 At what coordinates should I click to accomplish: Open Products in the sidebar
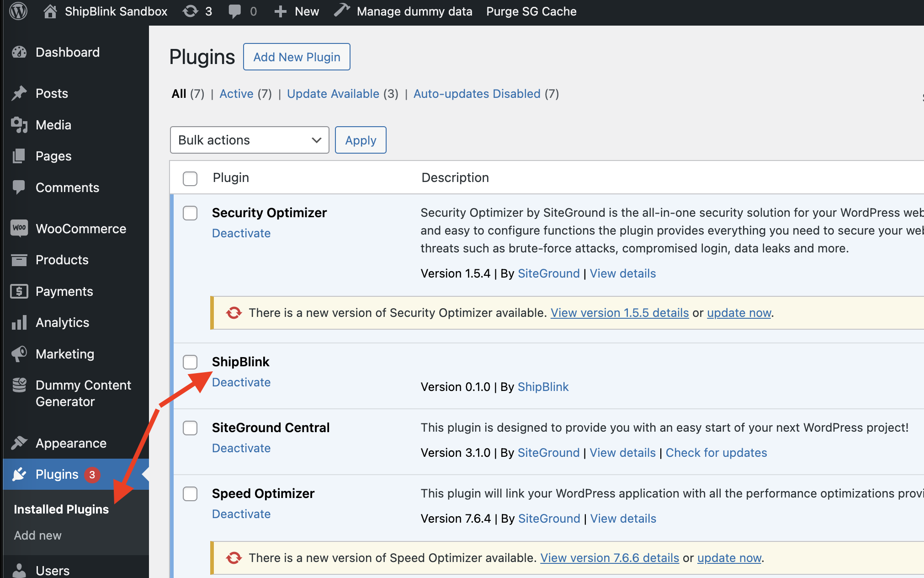62,260
